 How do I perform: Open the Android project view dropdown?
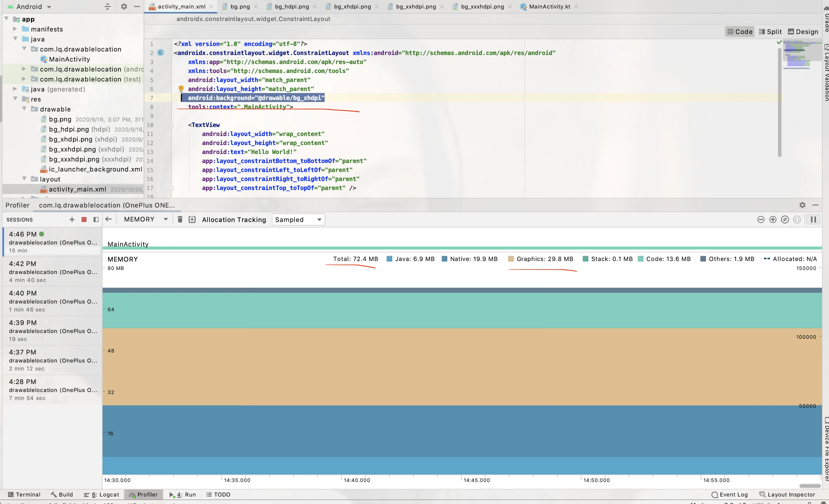(x=29, y=7)
